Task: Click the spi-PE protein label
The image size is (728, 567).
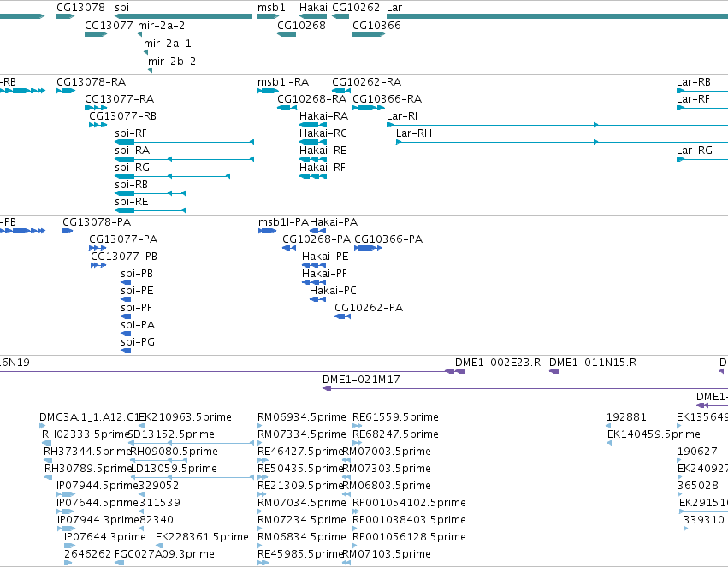Action: [x=137, y=291]
